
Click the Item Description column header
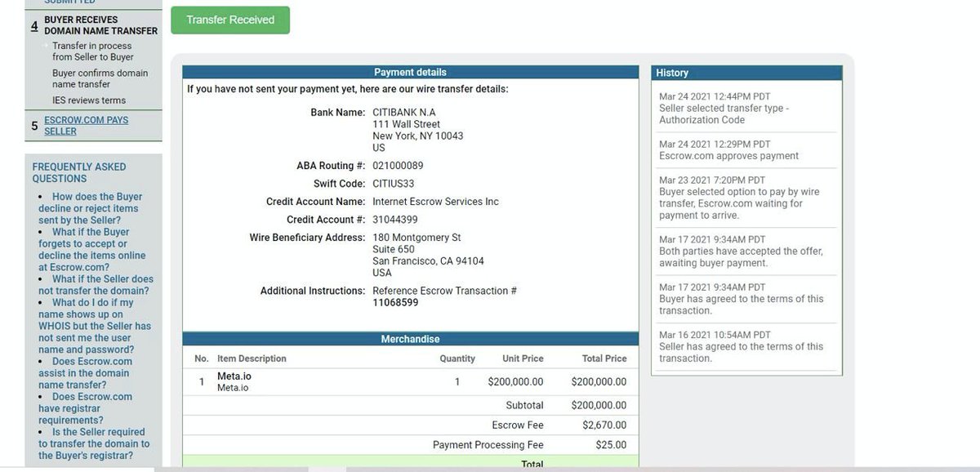point(252,358)
